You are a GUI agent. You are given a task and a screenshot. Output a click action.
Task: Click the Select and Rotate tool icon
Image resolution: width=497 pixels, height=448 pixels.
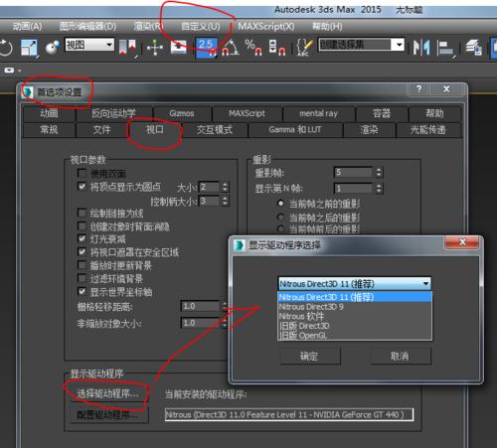pyautogui.click(x=6, y=48)
